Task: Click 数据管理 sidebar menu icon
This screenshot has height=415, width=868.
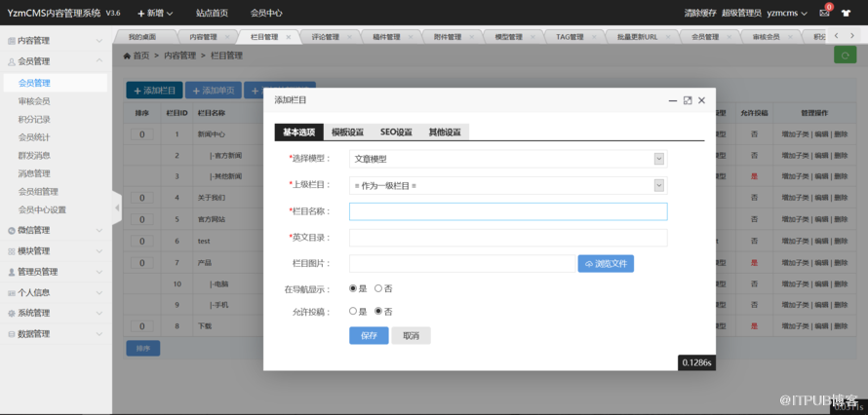Action: tap(12, 334)
